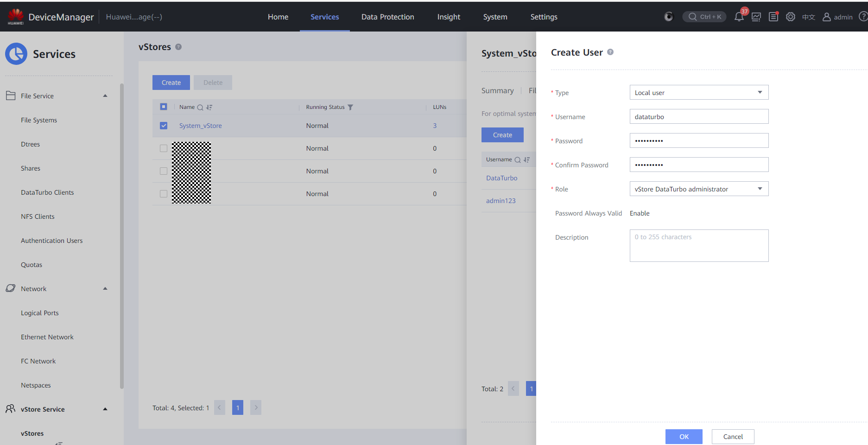Open the Data Protection tab
868x445 pixels.
tap(387, 17)
